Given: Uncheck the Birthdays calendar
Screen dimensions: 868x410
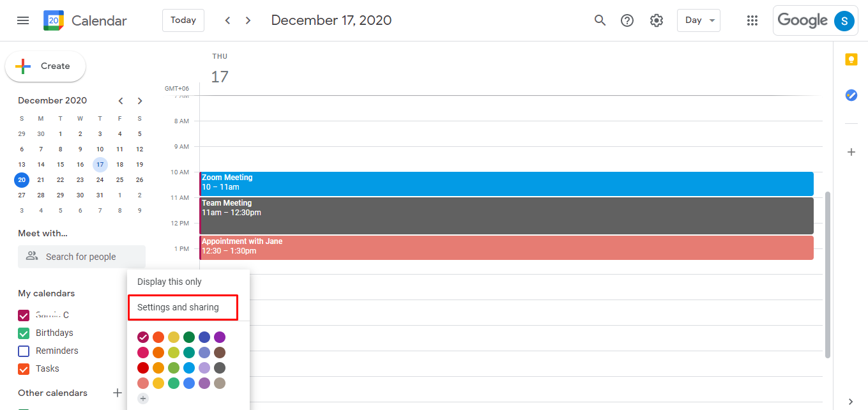Looking at the screenshot, I should (x=24, y=333).
